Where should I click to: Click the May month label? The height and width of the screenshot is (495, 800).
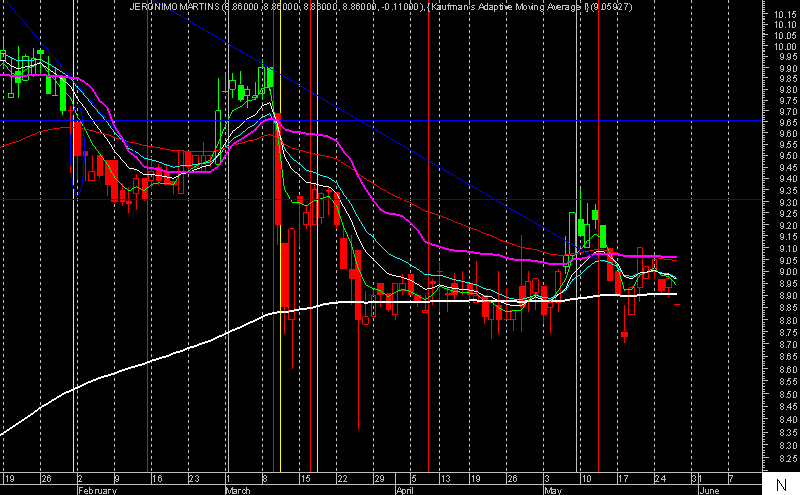553,490
